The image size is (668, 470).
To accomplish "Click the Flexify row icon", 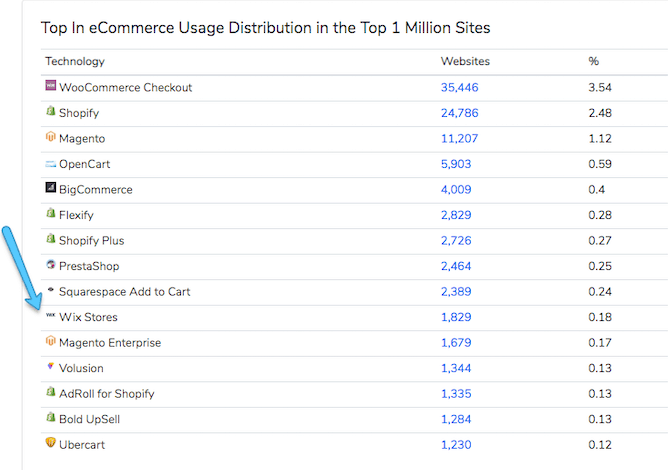I will coord(51,213).
